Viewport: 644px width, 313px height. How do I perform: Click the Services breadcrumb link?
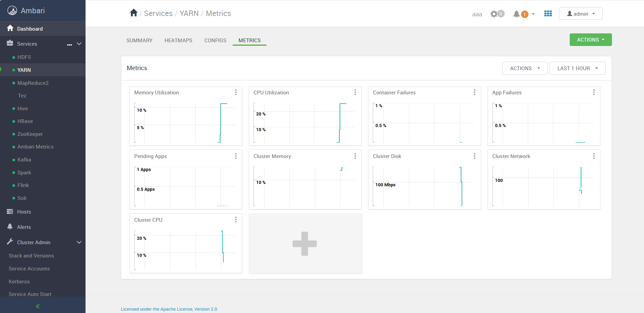(158, 13)
